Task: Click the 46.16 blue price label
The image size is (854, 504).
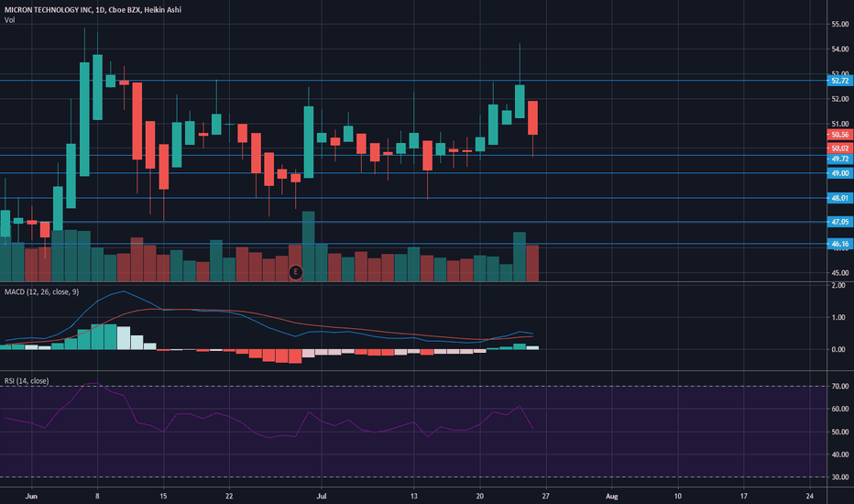Action: coord(840,244)
